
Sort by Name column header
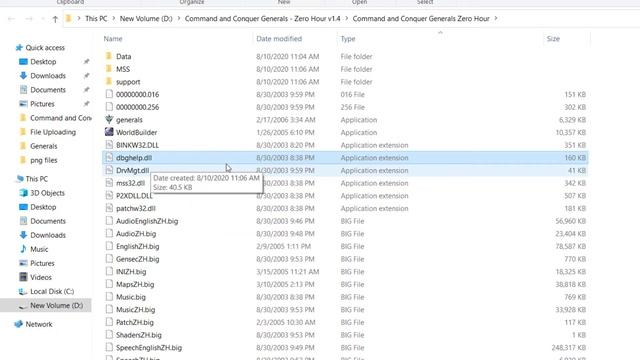point(113,39)
